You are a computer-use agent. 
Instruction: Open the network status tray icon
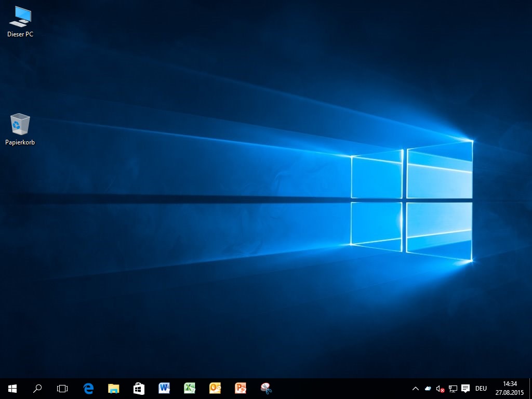(453, 389)
